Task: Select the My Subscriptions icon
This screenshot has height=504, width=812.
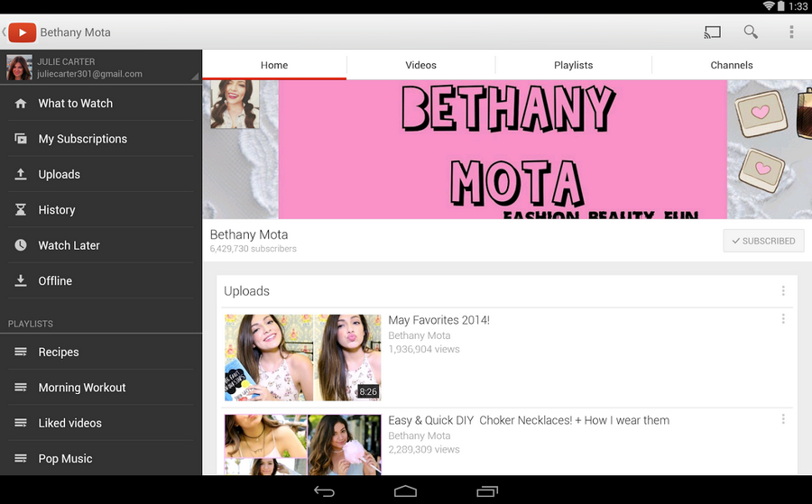Action: (x=21, y=139)
